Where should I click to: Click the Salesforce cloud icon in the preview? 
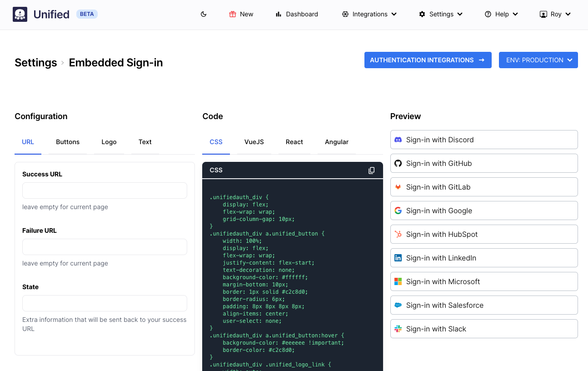tap(398, 305)
